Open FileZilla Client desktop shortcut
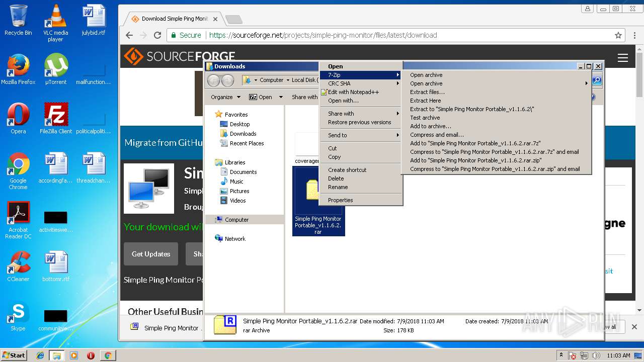Image resolution: width=644 pixels, height=362 pixels. point(56,119)
